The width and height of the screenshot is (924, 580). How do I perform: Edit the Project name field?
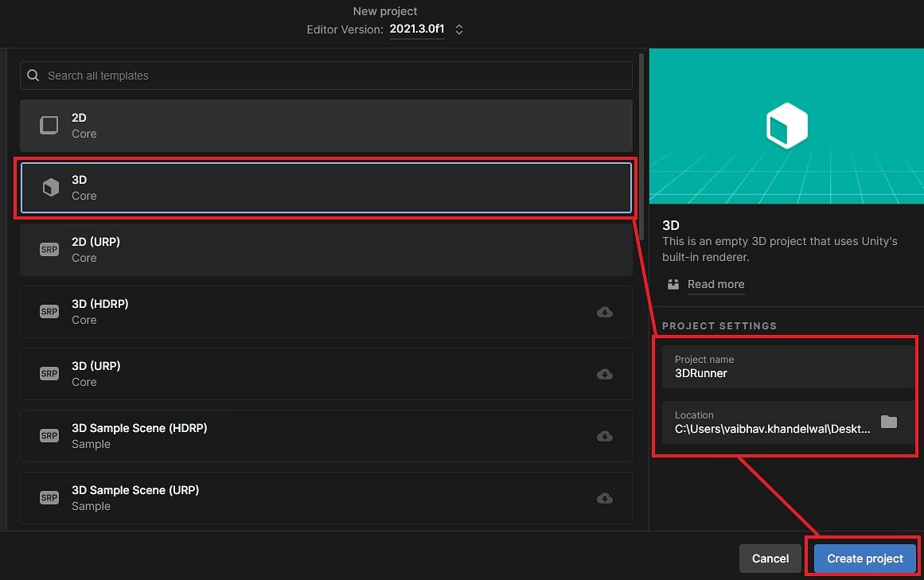789,367
